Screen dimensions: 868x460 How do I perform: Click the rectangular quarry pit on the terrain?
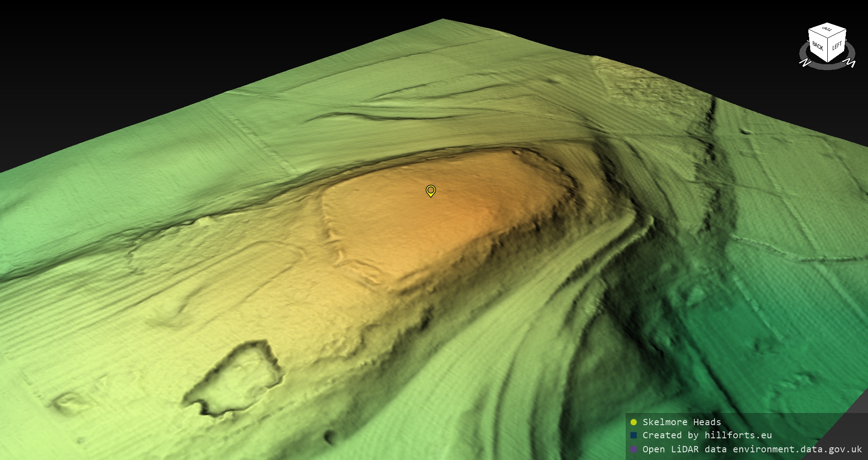pos(235,379)
